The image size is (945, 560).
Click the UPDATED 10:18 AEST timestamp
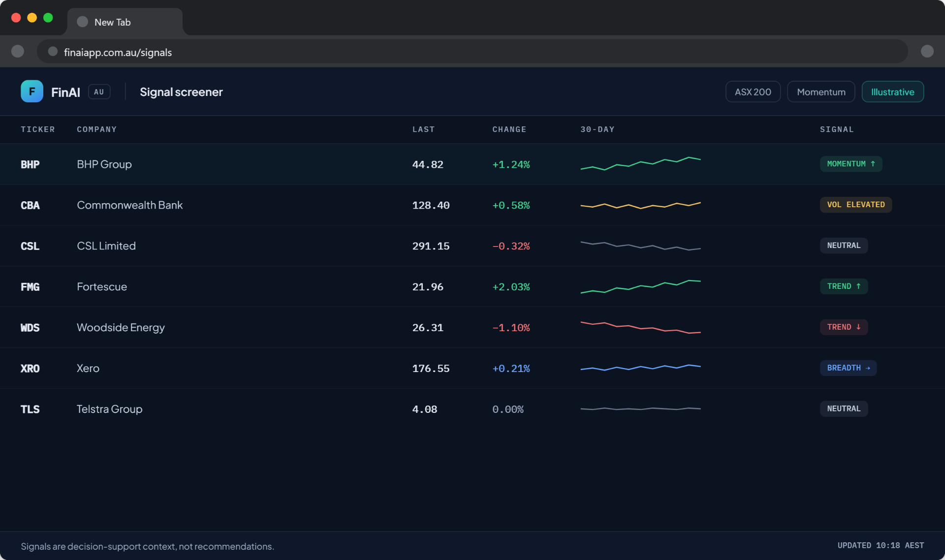click(881, 546)
